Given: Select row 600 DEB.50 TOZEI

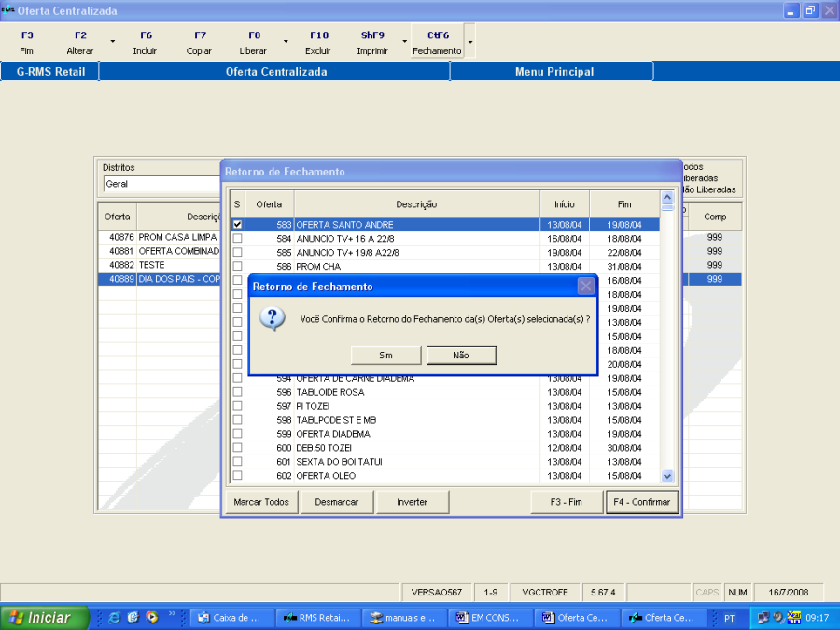Looking at the screenshot, I should coord(445,448).
